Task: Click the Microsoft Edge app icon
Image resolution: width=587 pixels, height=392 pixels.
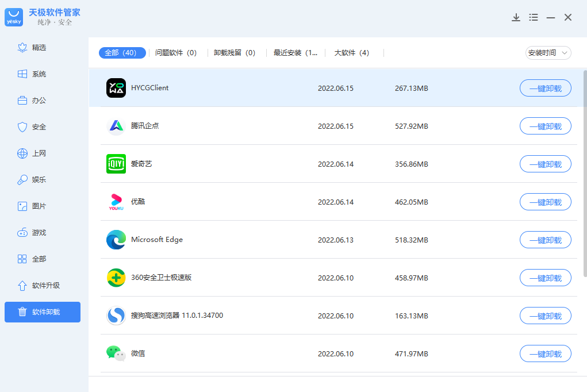Action: click(x=116, y=240)
